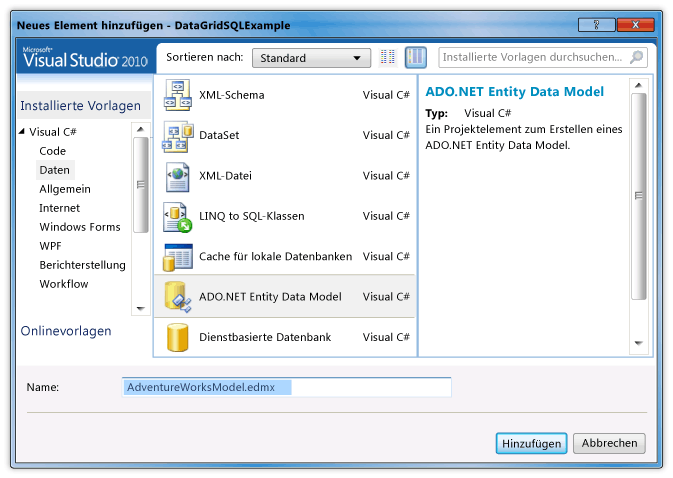This screenshot has height=478, width=673.
Task: Select the Daten category
Action: coord(55,170)
